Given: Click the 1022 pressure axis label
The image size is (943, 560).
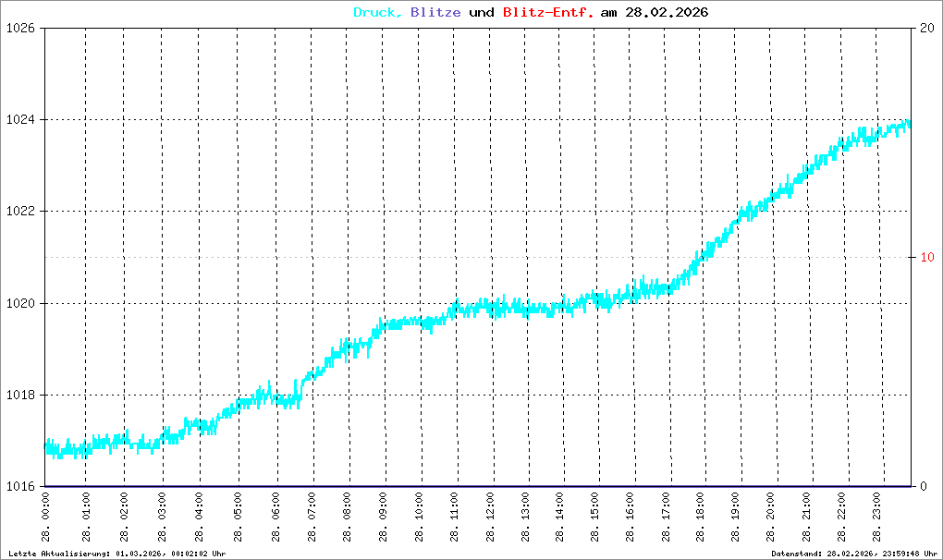Looking at the screenshot, I should pyautogui.click(x=20, y=212).
